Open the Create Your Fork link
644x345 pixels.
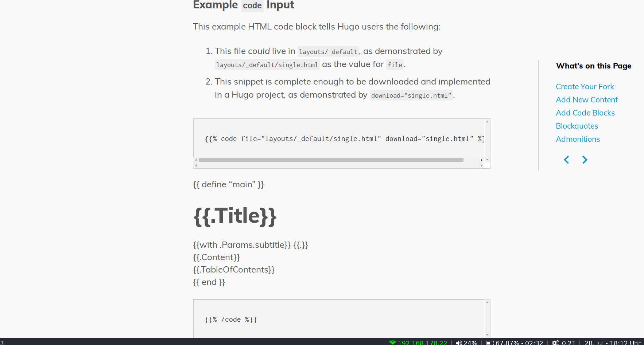click(x=585, y=86)
